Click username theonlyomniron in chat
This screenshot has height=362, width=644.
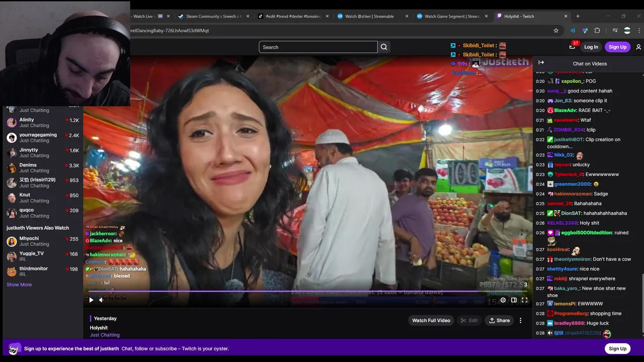573,259
